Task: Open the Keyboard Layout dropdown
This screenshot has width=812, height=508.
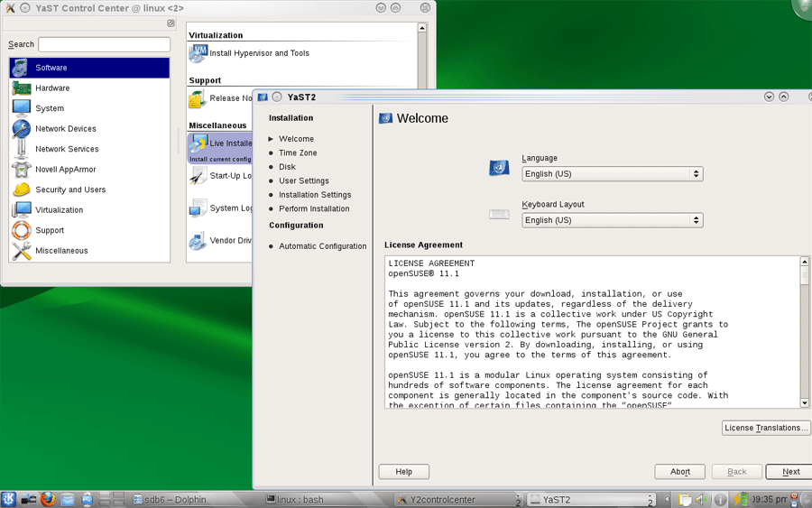Action: 612,220
